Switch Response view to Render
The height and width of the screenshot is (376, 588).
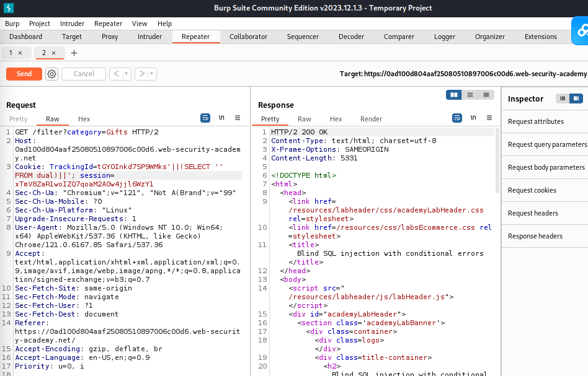tap(371, 119)
